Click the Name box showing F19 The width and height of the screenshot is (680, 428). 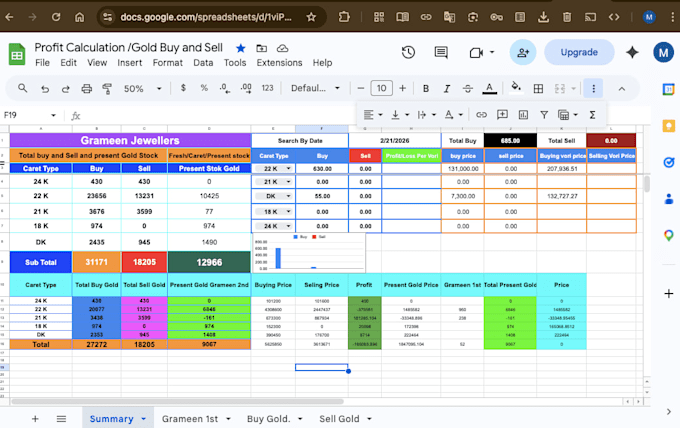click(x=29, y=115)
